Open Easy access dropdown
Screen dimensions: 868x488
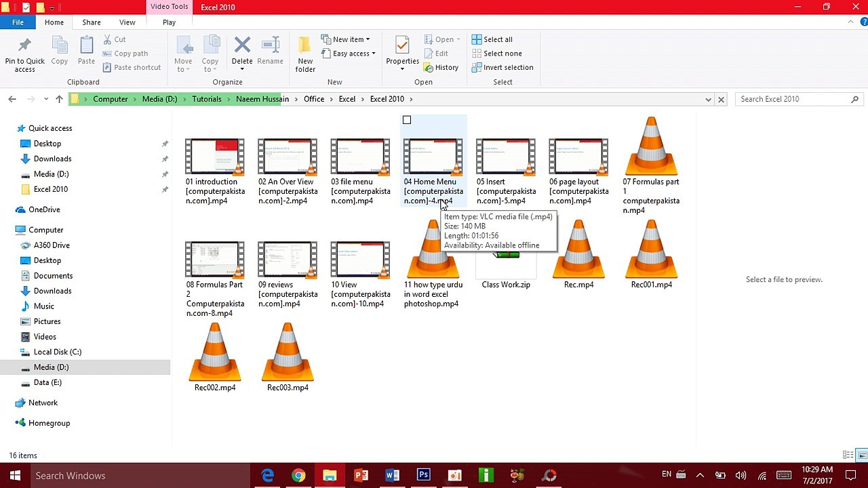click(x=348, y=54)
